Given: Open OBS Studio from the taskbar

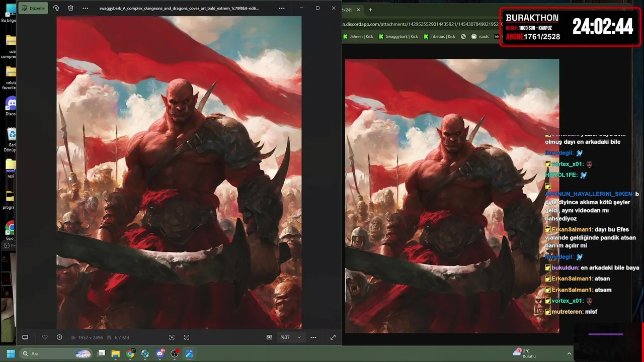Looking at the screenshot, I should (175, 353).
